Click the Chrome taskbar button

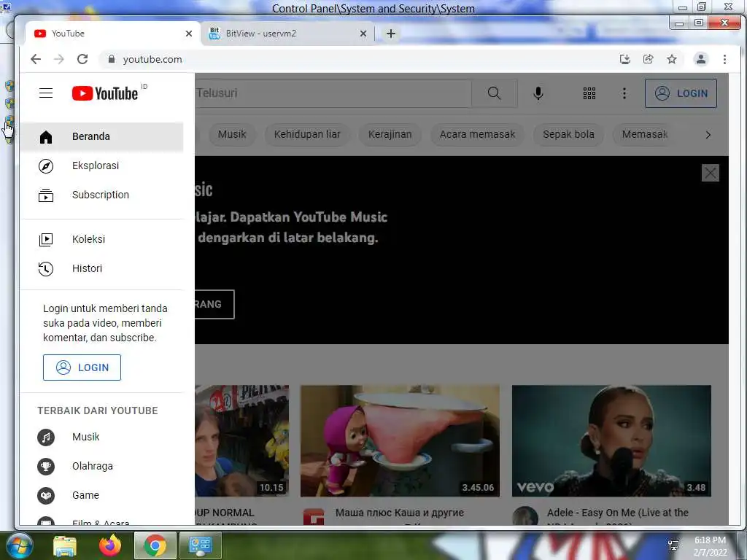coord(155,545)
